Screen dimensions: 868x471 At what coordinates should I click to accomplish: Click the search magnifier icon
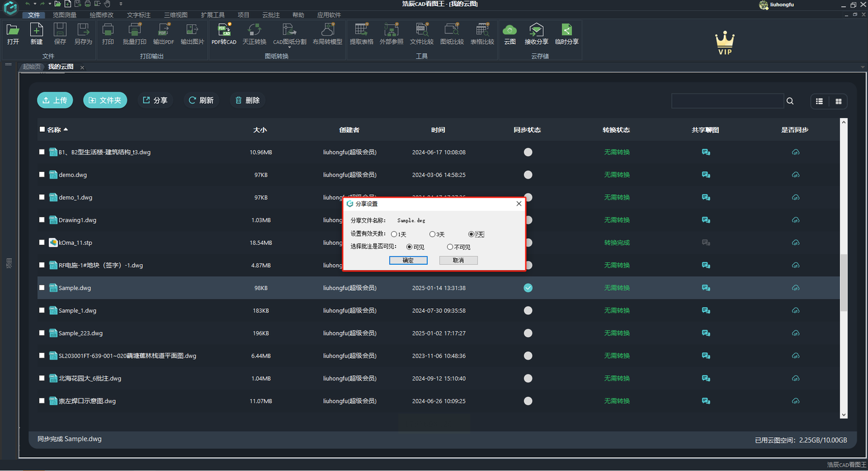(x=790, y=101)
